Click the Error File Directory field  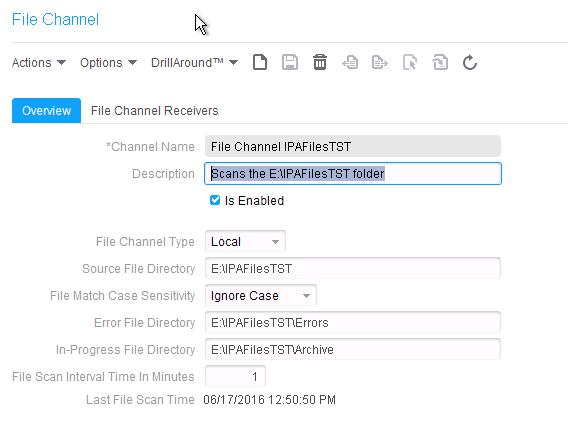[353, 322]
